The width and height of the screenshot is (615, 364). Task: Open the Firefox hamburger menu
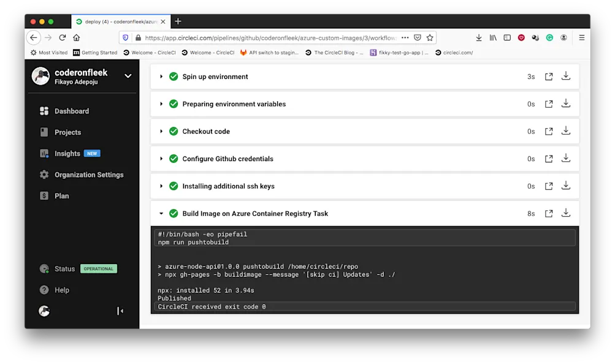[582, 37]
